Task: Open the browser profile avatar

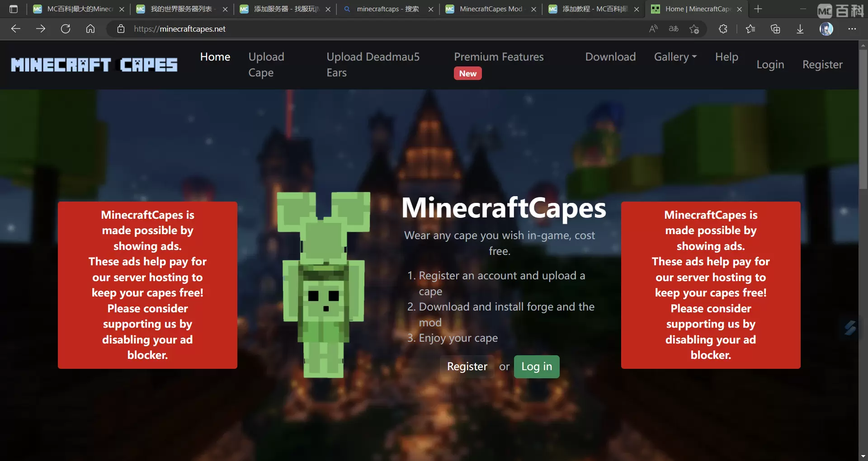Action: (x=826, y=29)
